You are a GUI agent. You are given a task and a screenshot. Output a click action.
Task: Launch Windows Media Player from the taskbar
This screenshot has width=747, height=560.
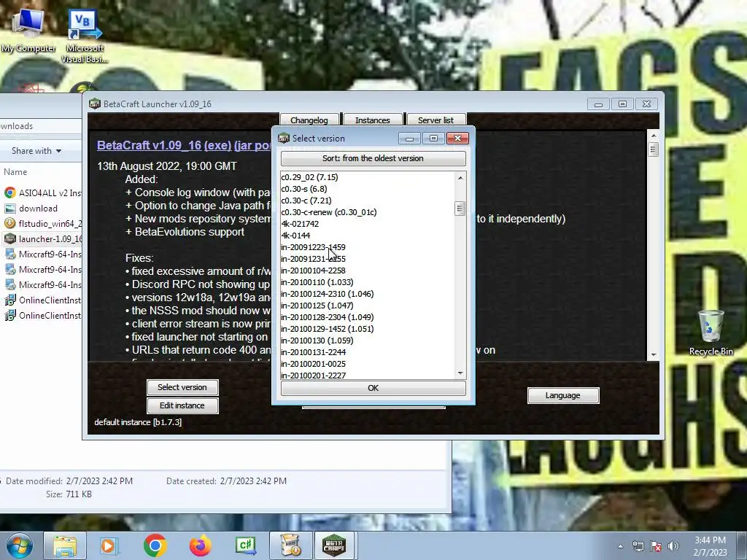[x=109, y=545]
